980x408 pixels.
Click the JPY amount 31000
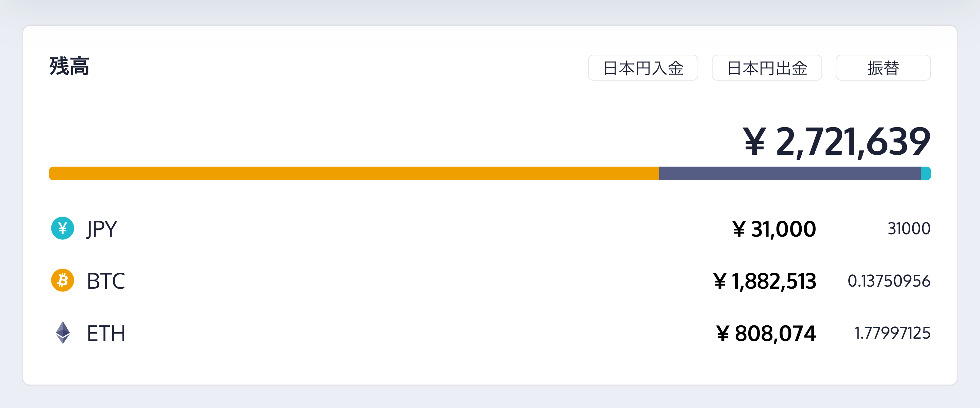(x=909, y=228)
